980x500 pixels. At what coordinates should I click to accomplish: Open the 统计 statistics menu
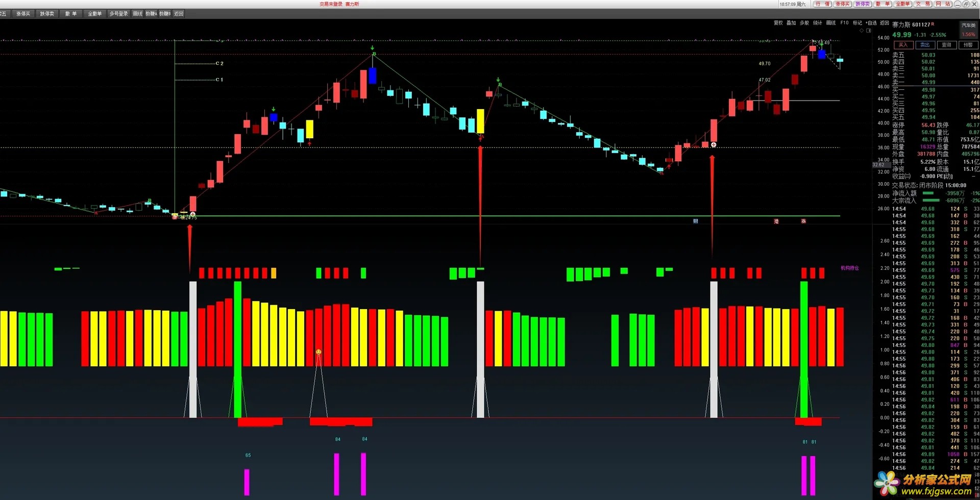[818, 23]
